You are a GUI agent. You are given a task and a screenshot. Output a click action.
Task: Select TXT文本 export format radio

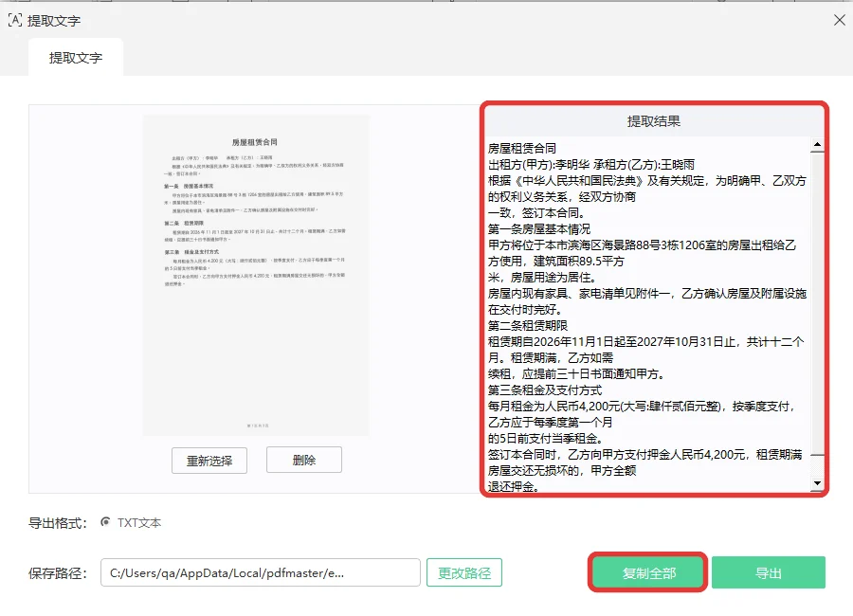[105, 522]
